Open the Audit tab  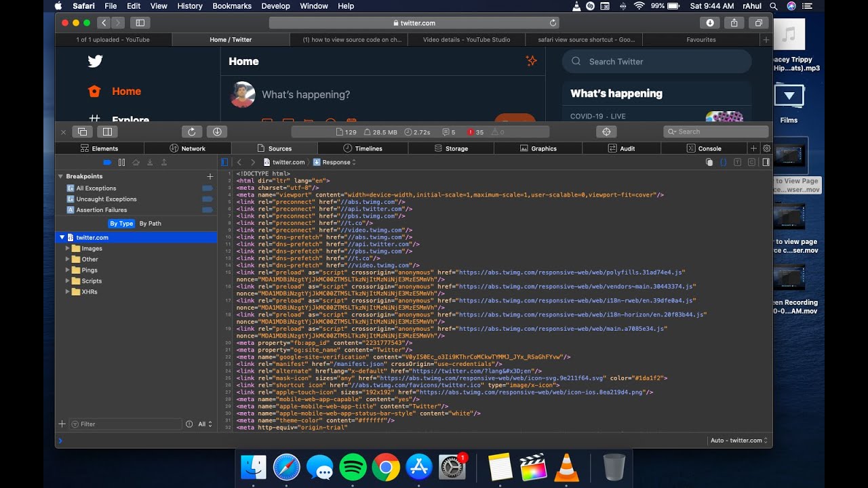tap(622, 148)
